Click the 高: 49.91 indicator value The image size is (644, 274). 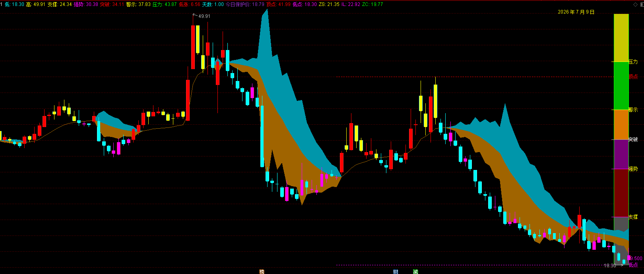(x=35, y=4)
